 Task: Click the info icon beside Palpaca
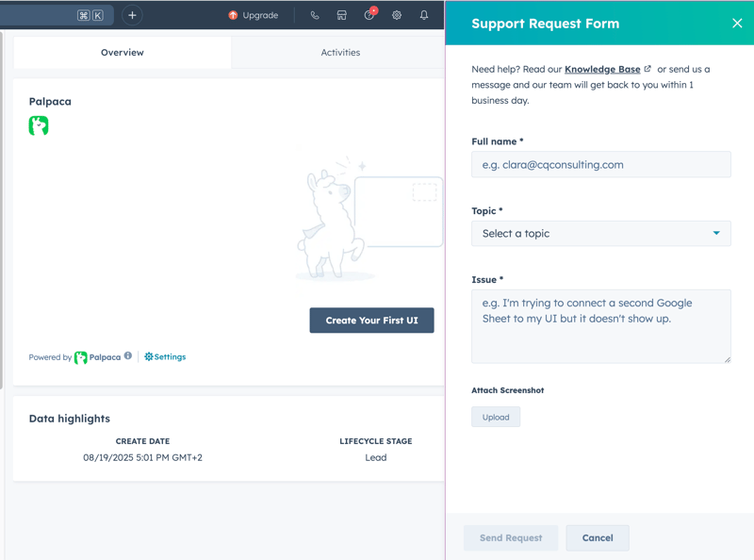tap(128, 356)
